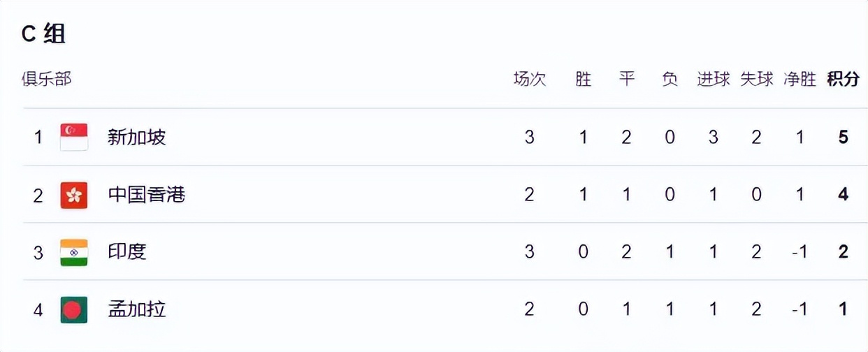The image size is (868, 352).
Task: Click the C 组 group title
Action: coord(43,34)
